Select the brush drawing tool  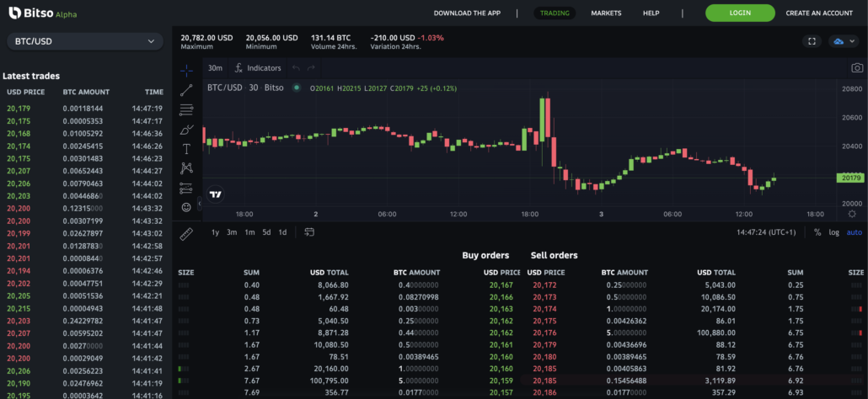[186, 130]
